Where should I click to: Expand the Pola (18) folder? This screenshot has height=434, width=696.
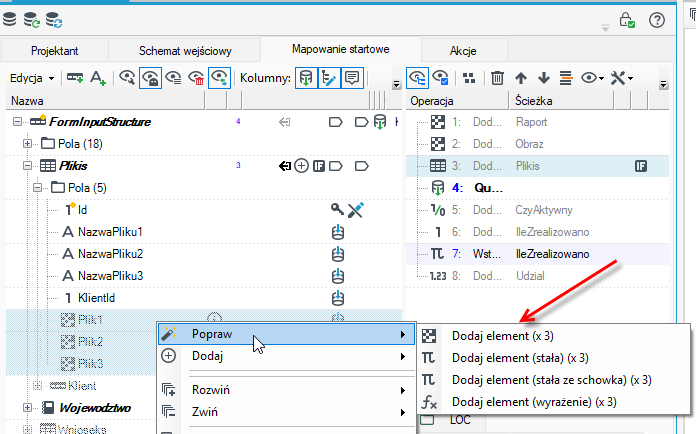tap(27, 143)
